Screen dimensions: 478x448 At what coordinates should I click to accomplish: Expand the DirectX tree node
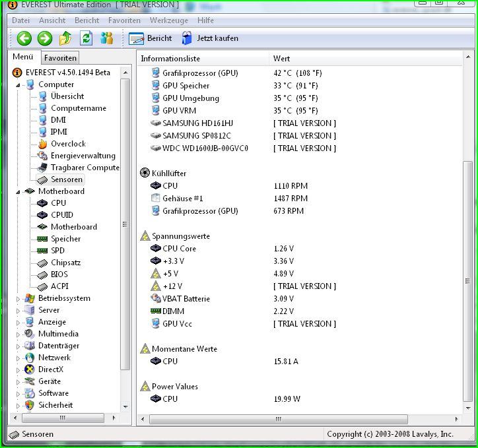[18, 370]
